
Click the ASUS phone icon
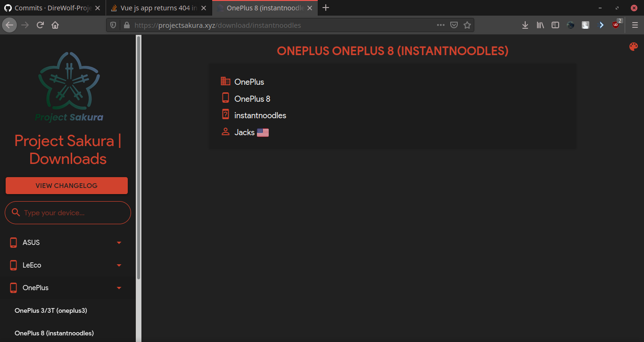pos(14,243)
